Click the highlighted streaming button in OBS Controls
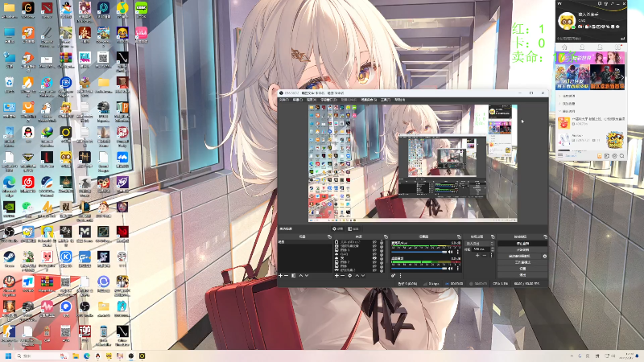644x362 pixels. [x=522, y=244]
